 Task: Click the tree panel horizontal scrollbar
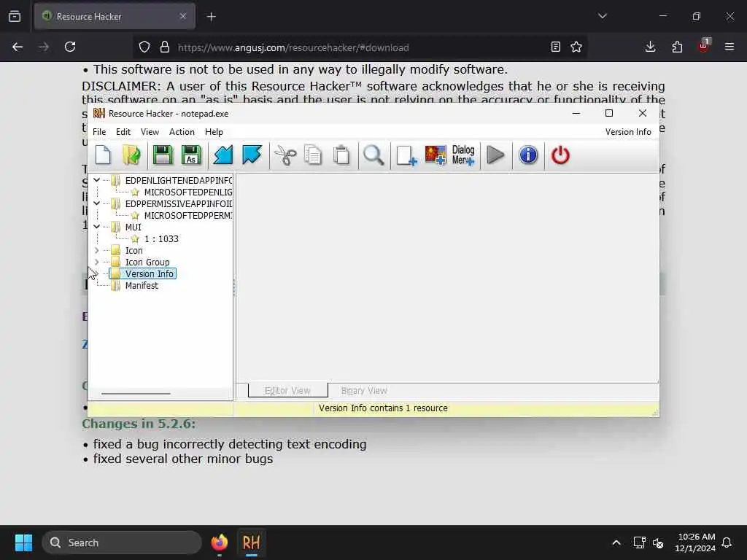136,394
